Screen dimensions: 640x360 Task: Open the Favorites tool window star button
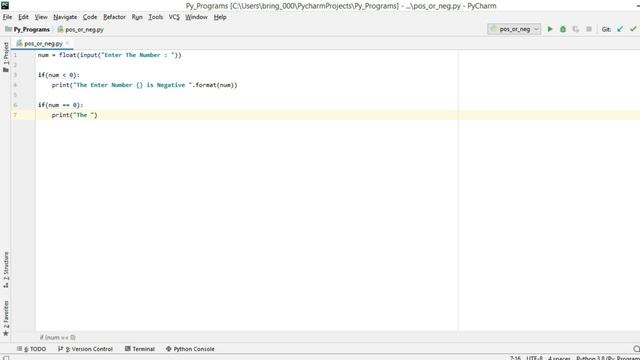point(6,318)
